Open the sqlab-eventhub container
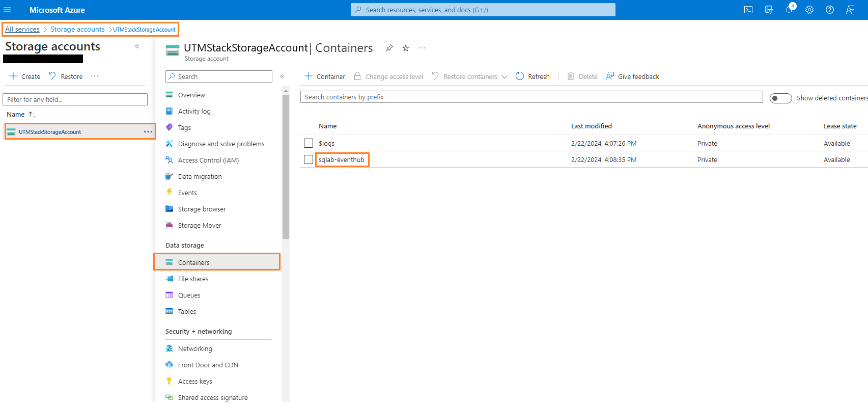 coord(342,159)
